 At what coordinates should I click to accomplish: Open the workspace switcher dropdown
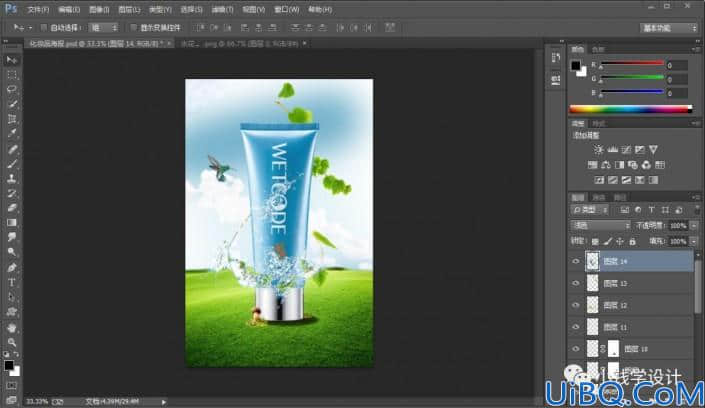(x=668, y=28)
